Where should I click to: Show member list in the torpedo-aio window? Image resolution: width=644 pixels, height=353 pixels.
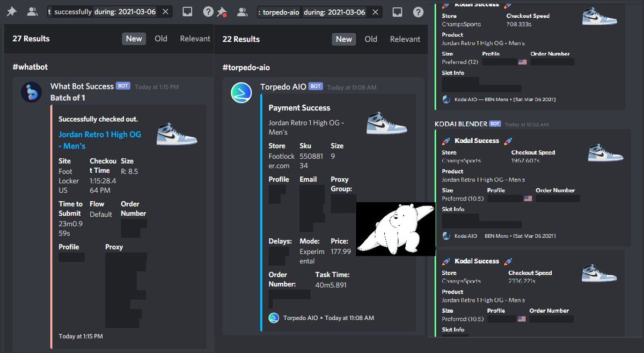pyautogui.click(x=242, y=12)
